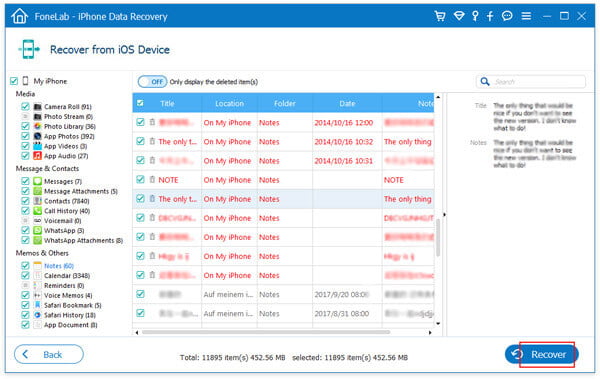Collapse preview pane with splitter arrow

pos(444,215)
